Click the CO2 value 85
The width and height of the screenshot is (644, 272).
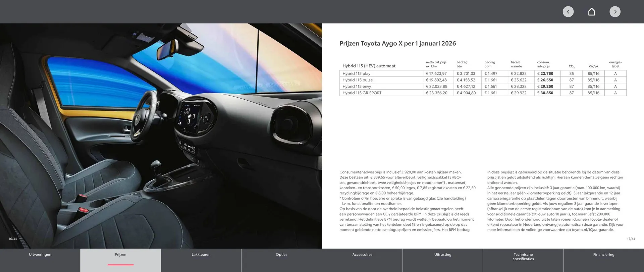pyautogui.click(x=572, y=73)
